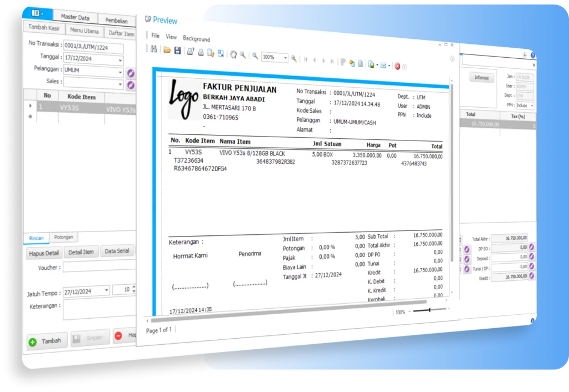This screenshot has width=569, height=392.
Task: Click the Informasi button in right panel
Action: point(482,77)
